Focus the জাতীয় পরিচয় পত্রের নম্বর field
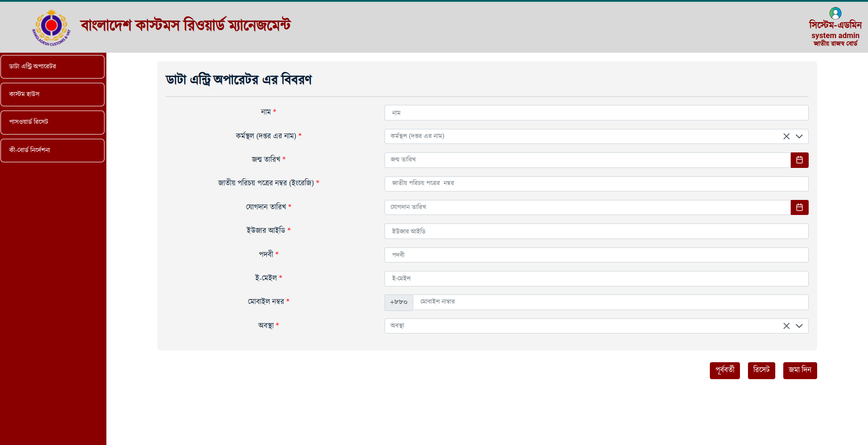This screenshot has height=445, width=868. (596, 184)
